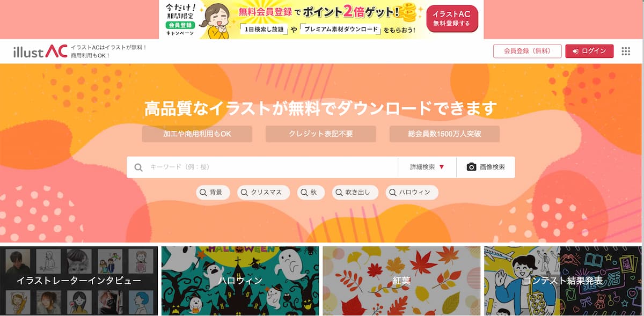Open the apps grid icon menu
The height and width of the screenshot is (316, 644).
626,51
